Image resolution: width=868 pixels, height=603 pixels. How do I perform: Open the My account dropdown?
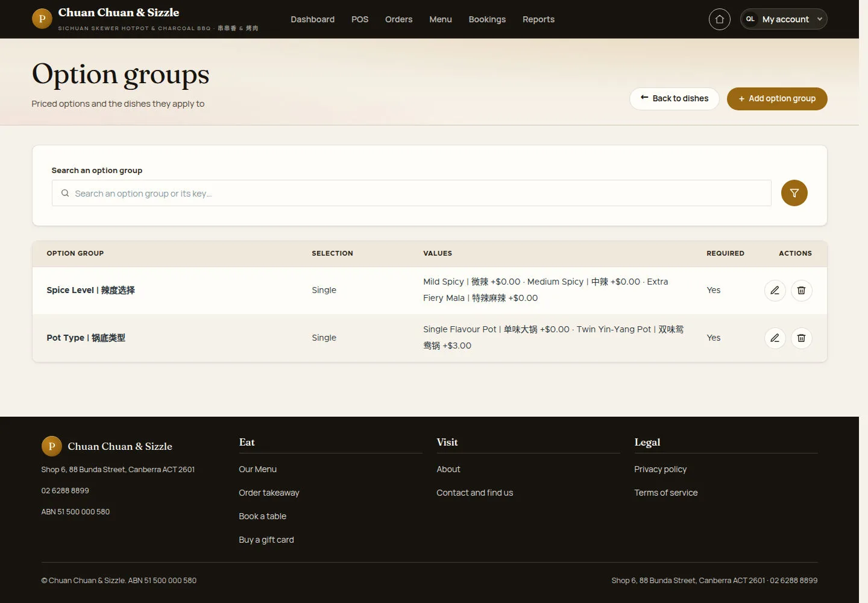coord(784,19)
